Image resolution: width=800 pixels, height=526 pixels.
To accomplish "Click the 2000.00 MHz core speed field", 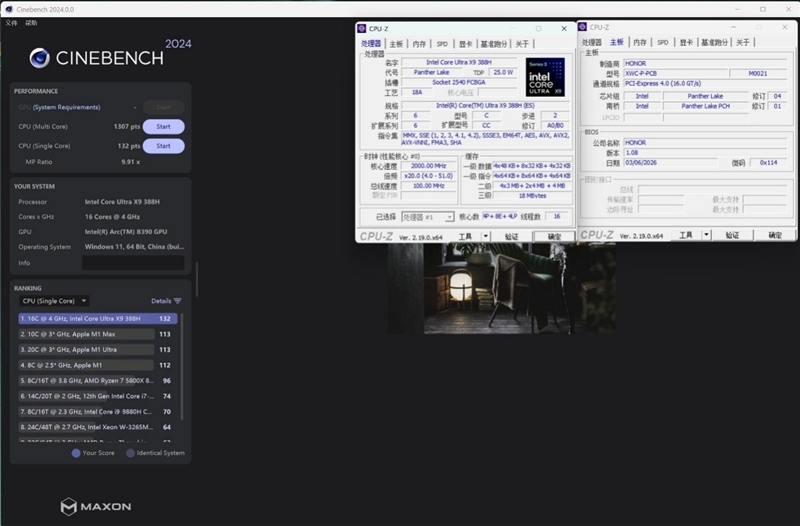I will tap(429, 166).
